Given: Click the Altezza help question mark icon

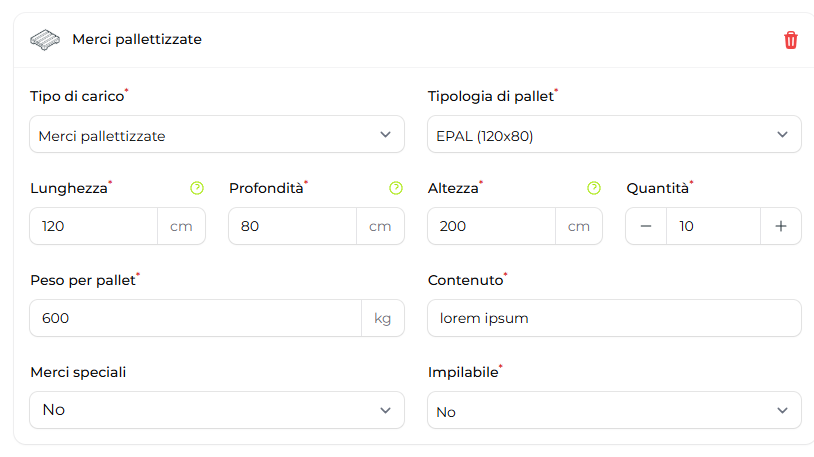Looking at the screenshot, I should [x=594, y=188].
